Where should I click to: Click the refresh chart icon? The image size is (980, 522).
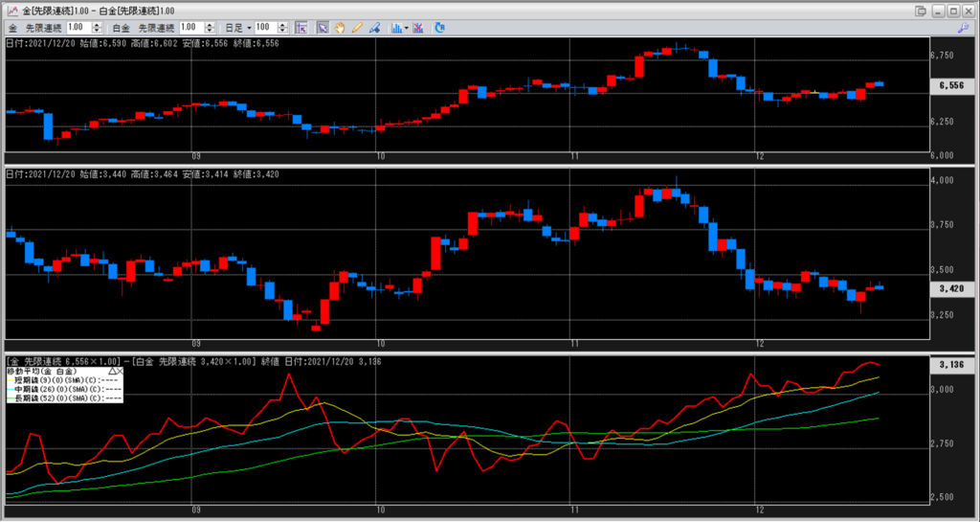pos(440,28)
